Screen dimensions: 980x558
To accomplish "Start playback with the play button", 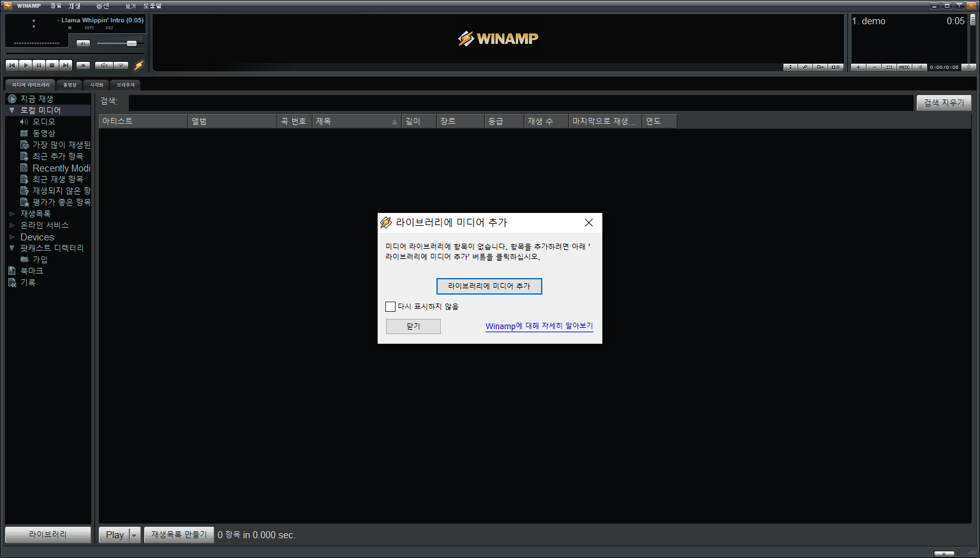I will 26,65.
